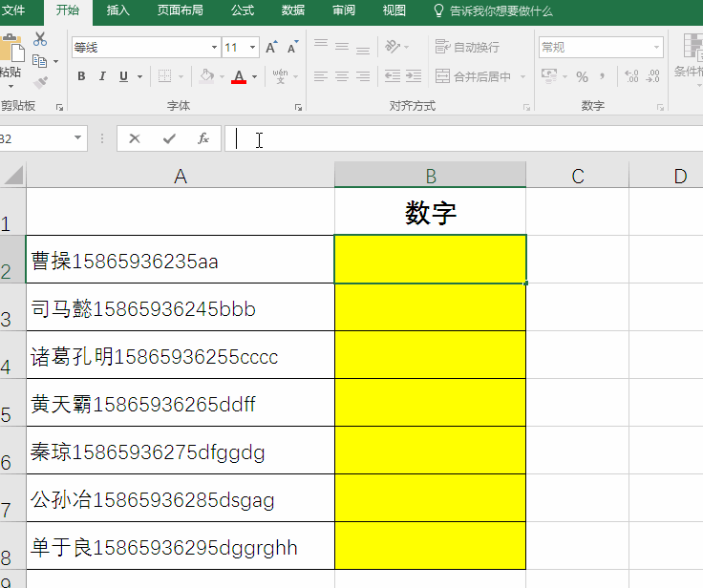
Task: Click the text orientation icon
Action: click(393, 46)
